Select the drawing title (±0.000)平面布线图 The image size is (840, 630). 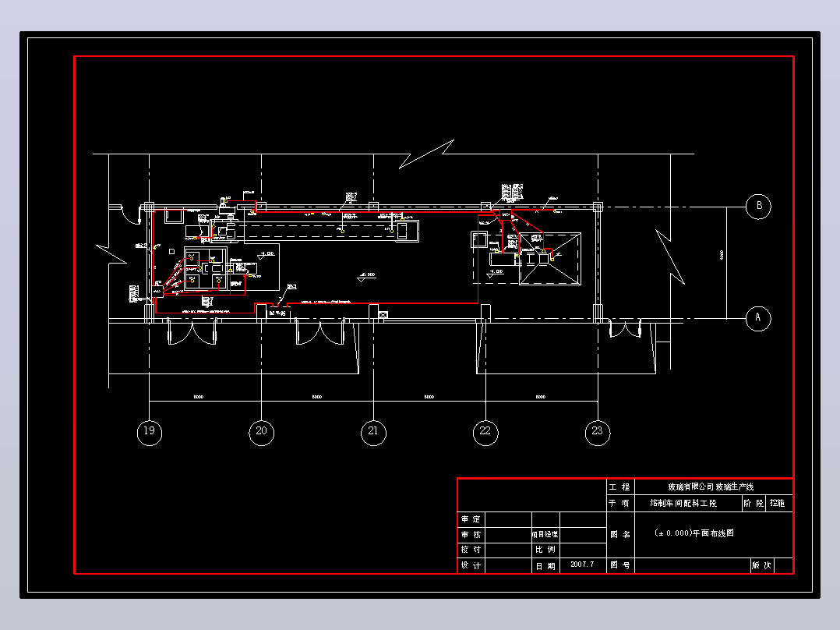(x=694, y=533)
